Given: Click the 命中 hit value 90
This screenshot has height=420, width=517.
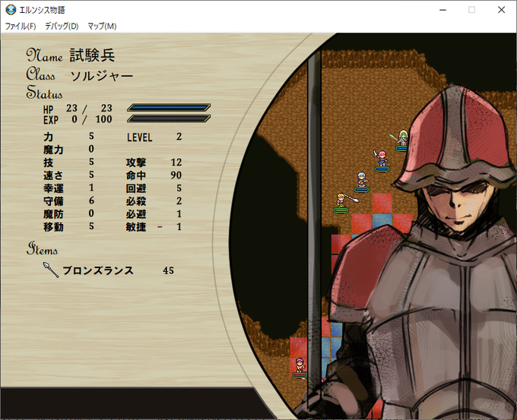Looking at the screenshot, I should pos(176,175).
